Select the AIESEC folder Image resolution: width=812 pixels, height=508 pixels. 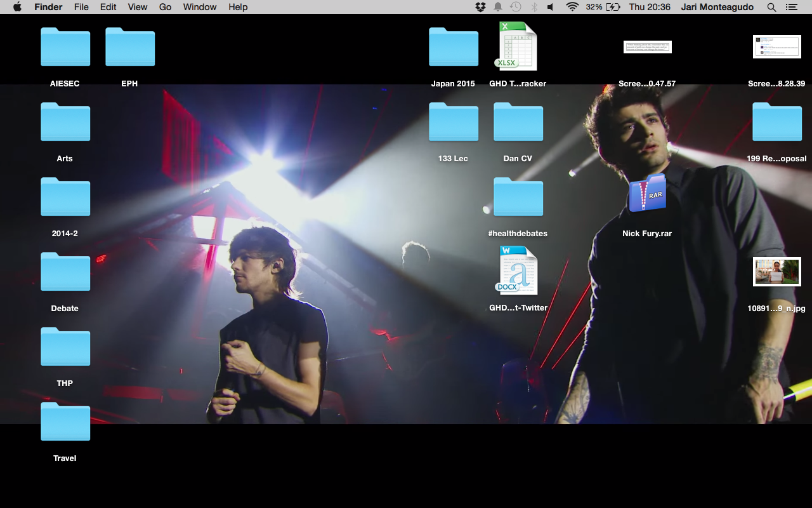tap(65, 48)
